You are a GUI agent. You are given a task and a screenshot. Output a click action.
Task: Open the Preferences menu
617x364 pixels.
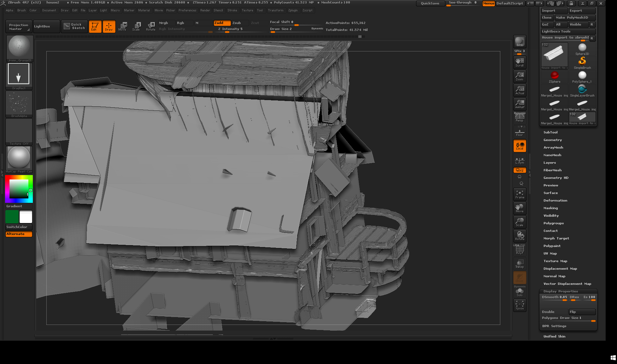pyautogui.click(x=187, y=10)
